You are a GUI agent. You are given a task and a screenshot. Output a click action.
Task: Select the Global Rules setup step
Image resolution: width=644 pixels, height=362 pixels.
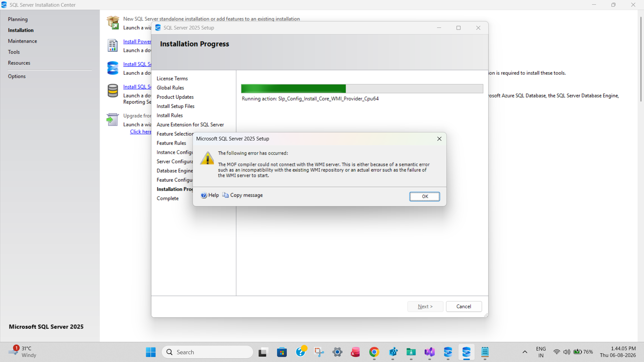tap(170, 88)
